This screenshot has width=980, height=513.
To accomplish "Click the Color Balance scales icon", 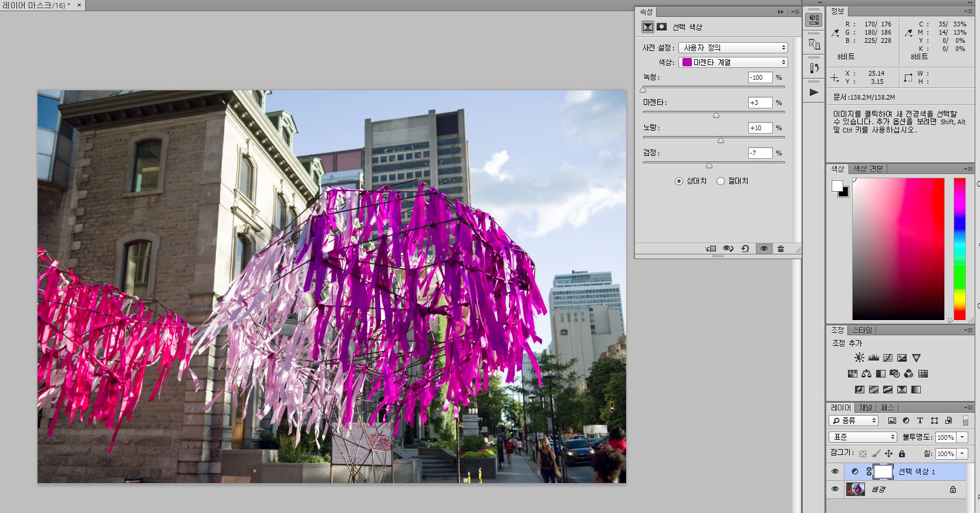I will [x=867, y=373].
